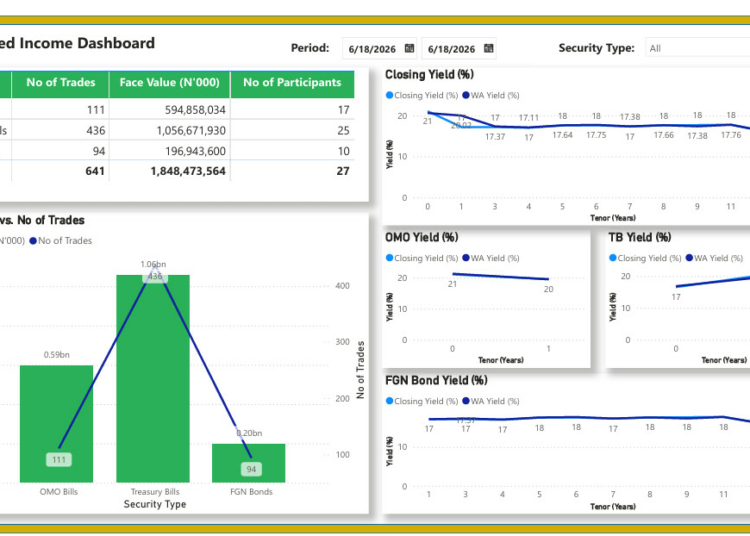750x536 pixels.
Task: Click Treasury Bills axis label
Action: coord(155,492)
